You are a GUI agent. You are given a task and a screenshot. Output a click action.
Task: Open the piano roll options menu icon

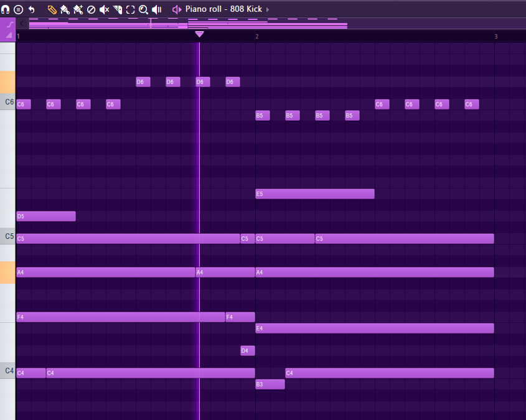[19, 9]
